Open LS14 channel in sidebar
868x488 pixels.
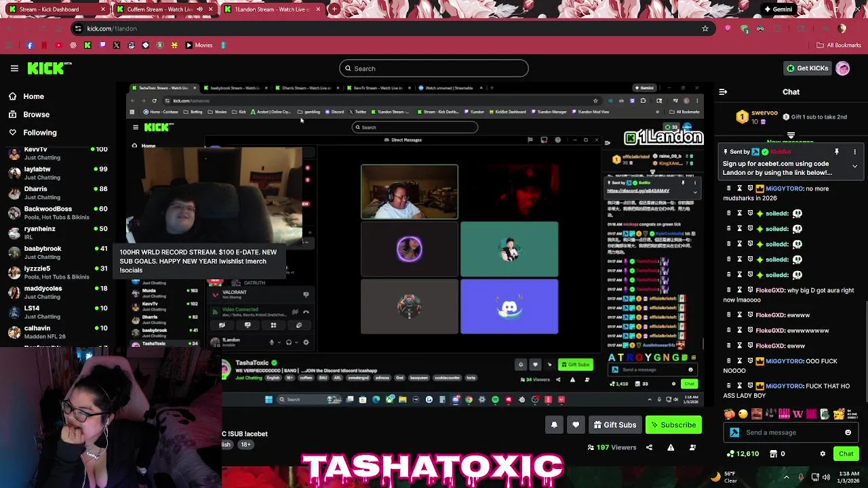(x=58, y=312)
